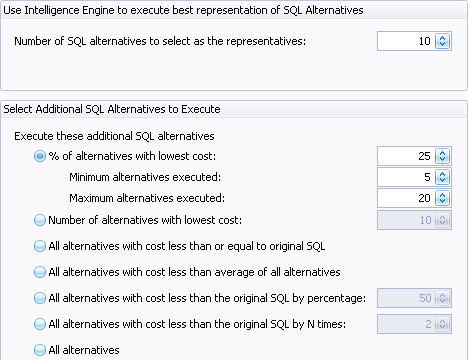Select 'less than original SQL by N times' radio
468x360 pixels.
coord(40,324)
